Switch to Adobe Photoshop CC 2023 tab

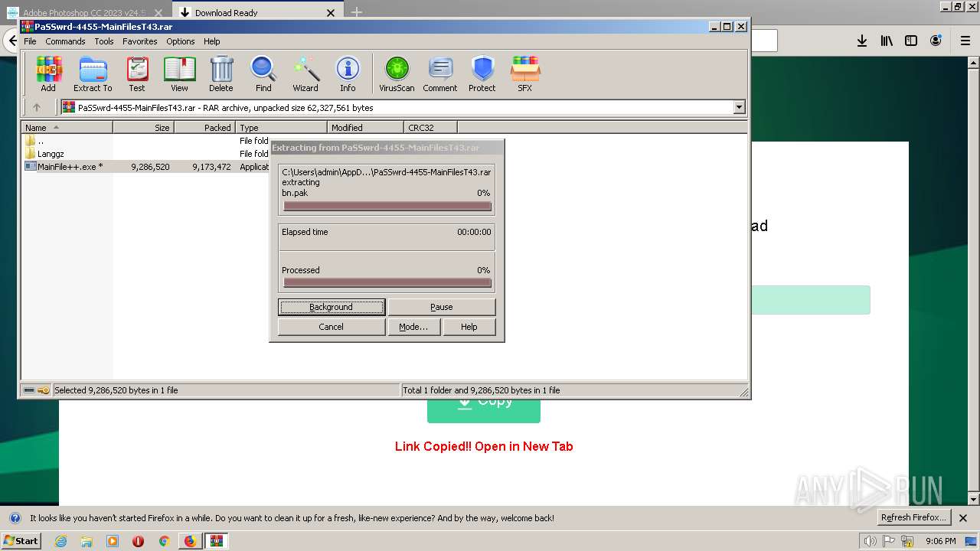click(84, 13)
